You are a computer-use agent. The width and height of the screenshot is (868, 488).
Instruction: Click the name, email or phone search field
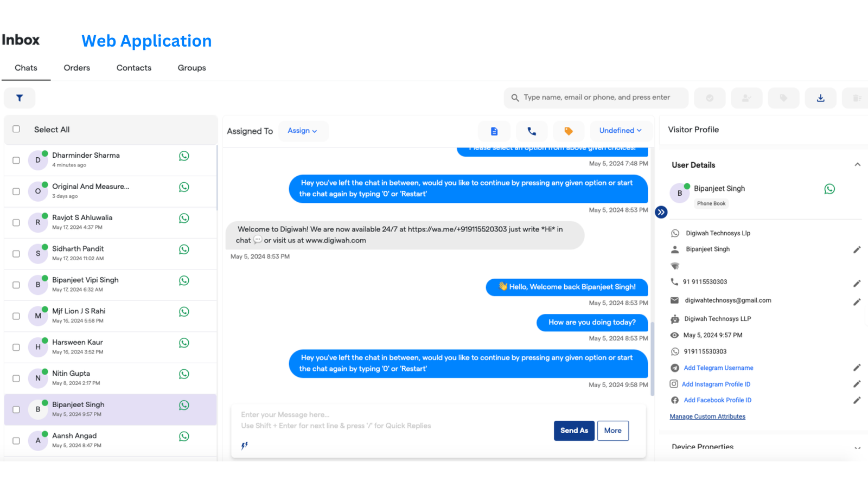tap(597, 98)
